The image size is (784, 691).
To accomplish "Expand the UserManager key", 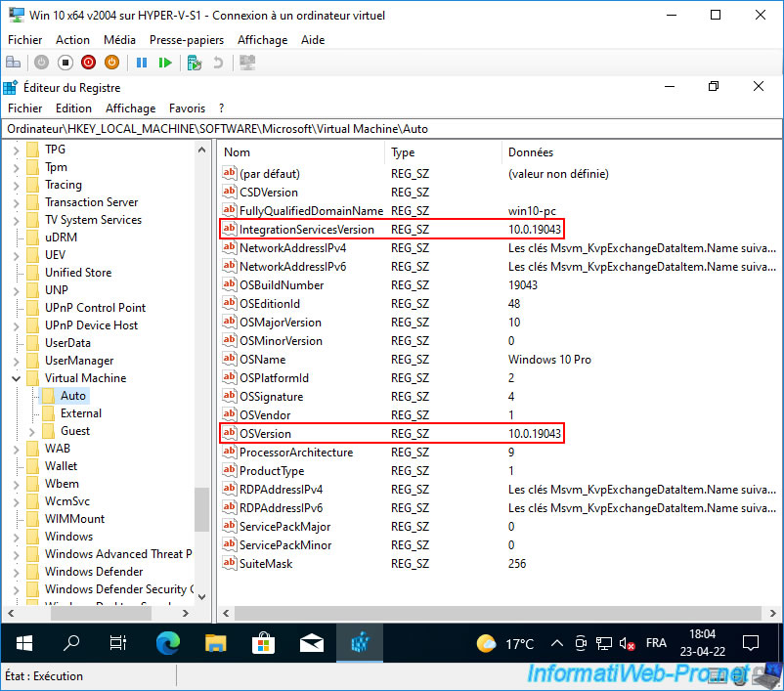I will point(16,361).
